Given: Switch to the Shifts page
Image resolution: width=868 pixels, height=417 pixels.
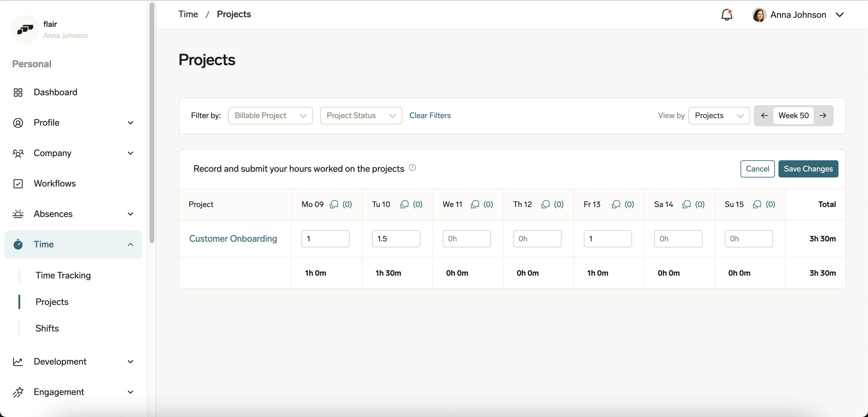Looking at the screenshot, I should pos(47,328).
